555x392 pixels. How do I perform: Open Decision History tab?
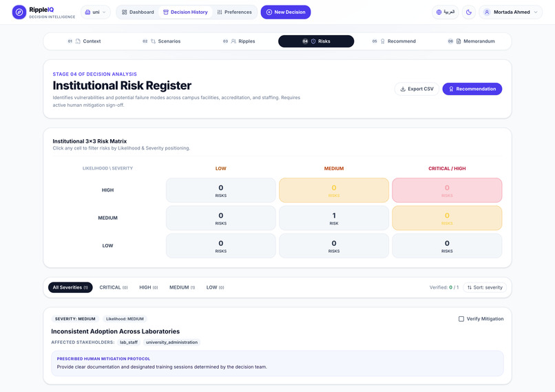pos(185,12)
